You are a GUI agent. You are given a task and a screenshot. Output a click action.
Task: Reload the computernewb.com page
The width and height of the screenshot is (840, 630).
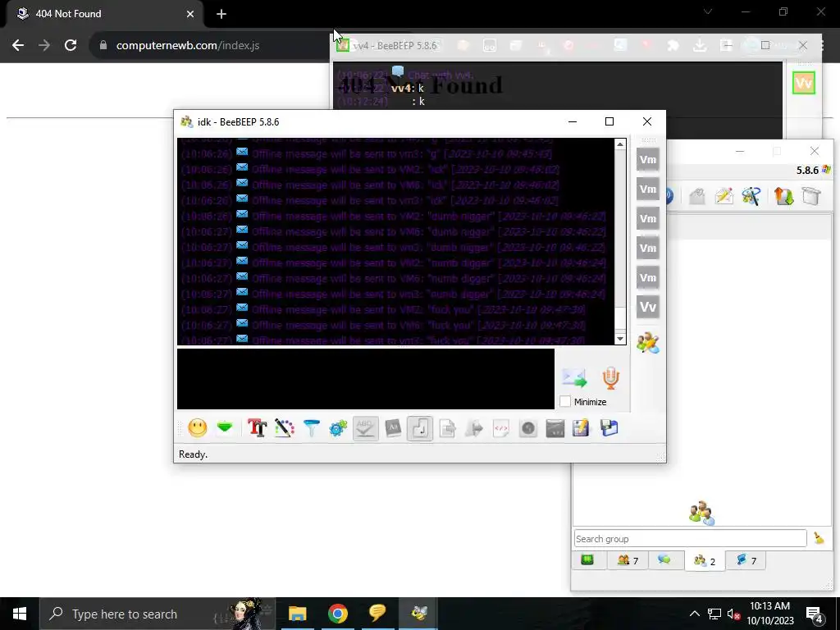71,46
